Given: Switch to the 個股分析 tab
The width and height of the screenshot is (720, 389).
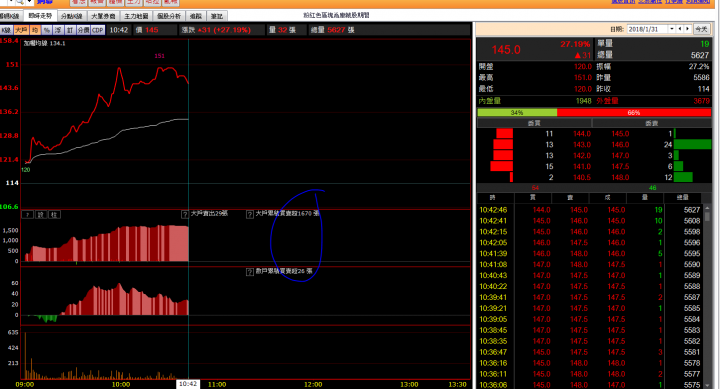Looking at the screenshot, I should tap(169, 16).
